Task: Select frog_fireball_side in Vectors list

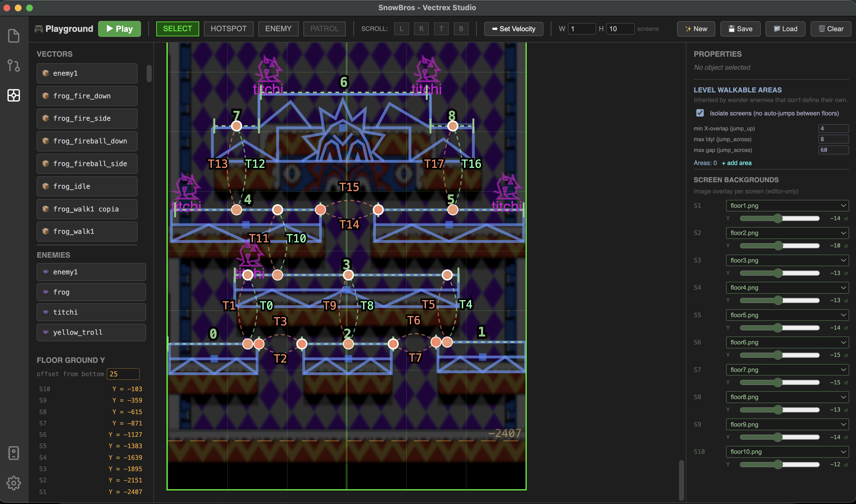Action: coord(87,164)
